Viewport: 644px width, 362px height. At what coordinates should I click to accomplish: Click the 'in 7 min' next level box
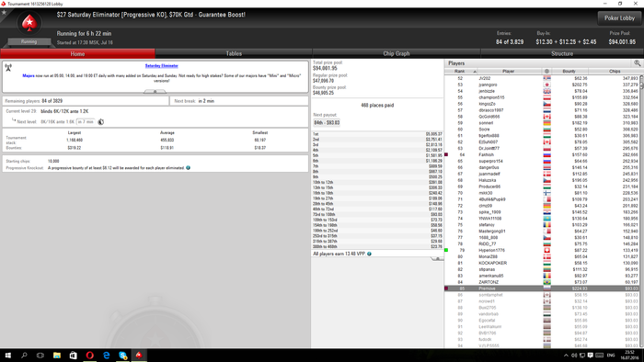pos(86,122)
